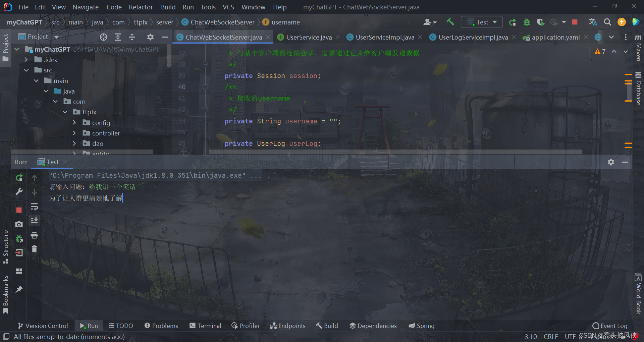Start debugging with the bug icon
644x342 pixels.
[x=527, y=22]
